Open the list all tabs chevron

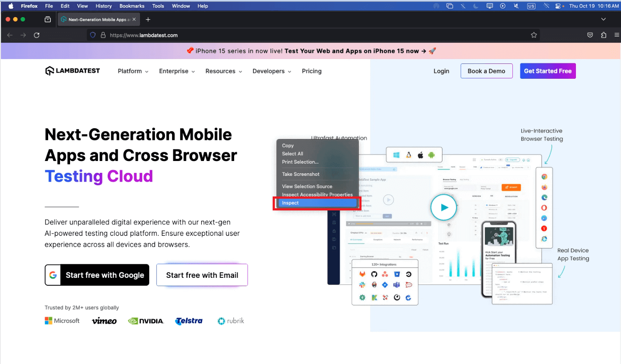[x=603, y=20]
